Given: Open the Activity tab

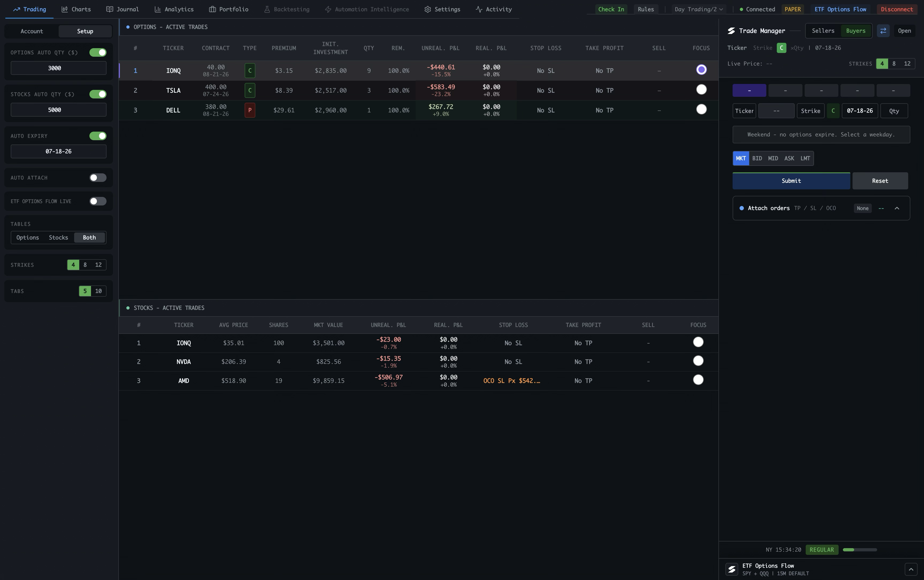Looking at the screenshot, I should pyautogui.click(x=494, y=9).
